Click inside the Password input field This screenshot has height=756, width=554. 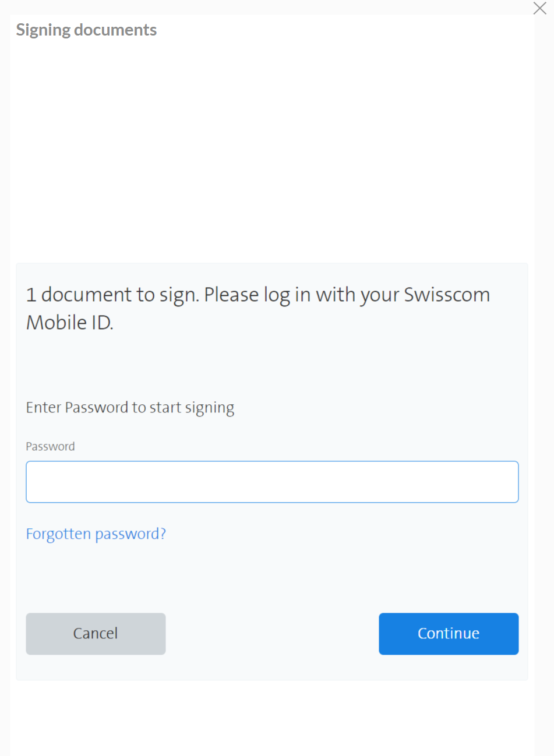tap(272, 482)
